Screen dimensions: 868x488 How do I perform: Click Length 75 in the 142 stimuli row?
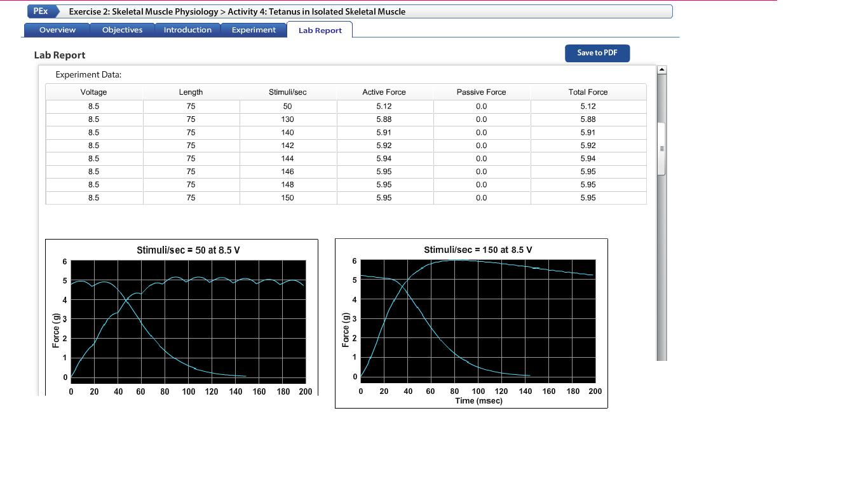click(191, 146)
